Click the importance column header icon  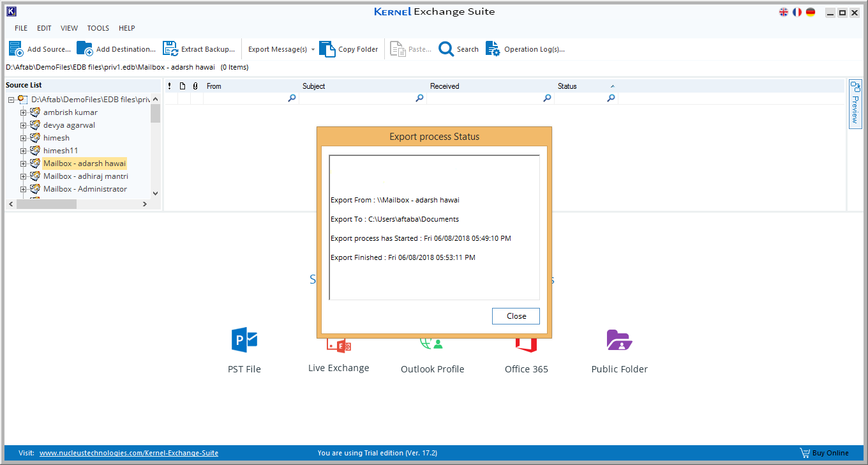(x=169, y=86)
